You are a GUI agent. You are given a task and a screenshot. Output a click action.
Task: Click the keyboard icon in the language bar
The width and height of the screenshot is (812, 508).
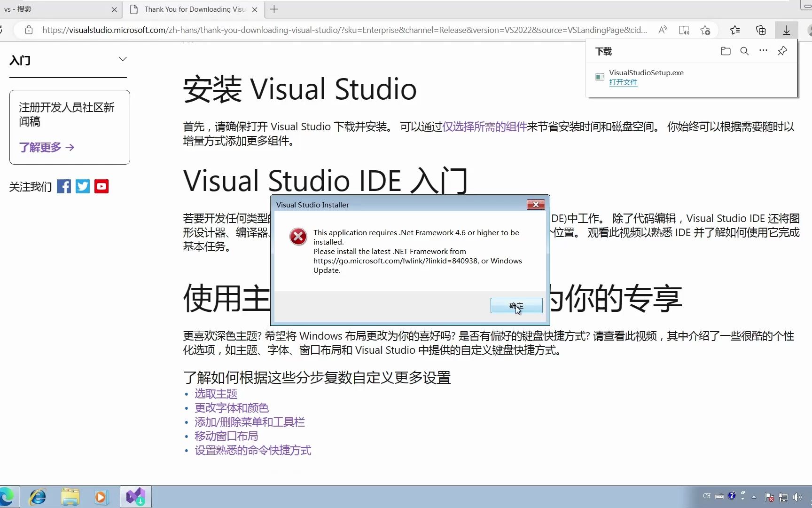719,496
